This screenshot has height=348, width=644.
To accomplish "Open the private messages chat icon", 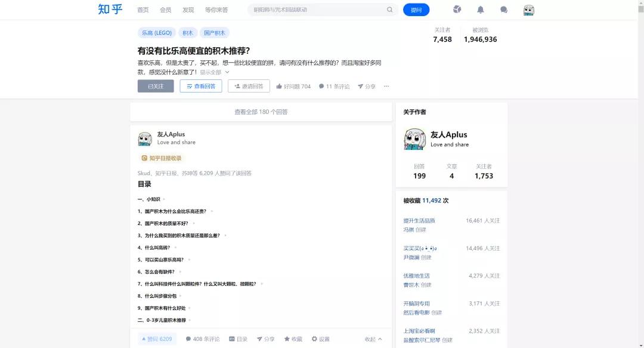I will click(503, 10).
